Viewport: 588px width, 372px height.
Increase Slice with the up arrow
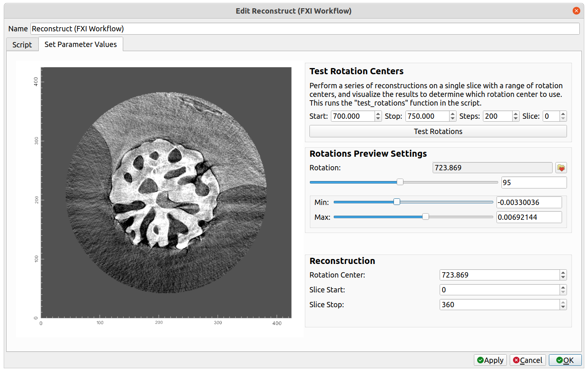pyautogui.click(x=563, y=114)
